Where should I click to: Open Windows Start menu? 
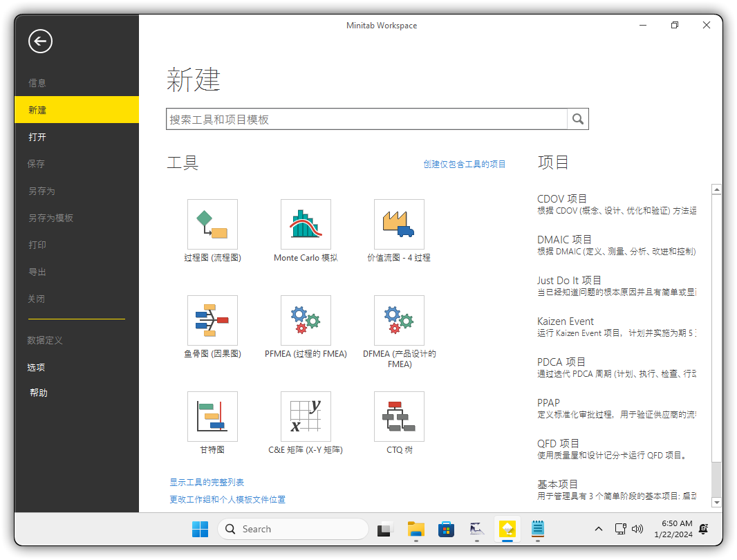tap(200, 529)
